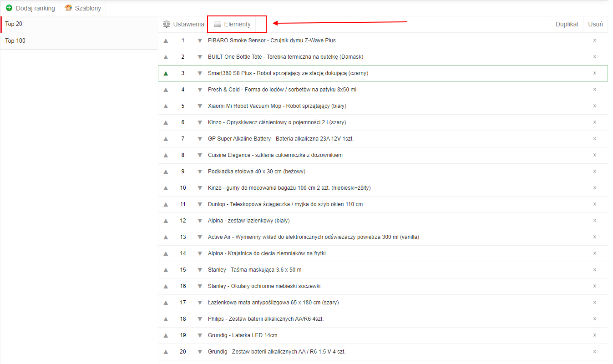Viewport: 613px width, 364px height.
Task: Move Kinzo gumy do mocowania up
Action: (x=166, y=188)
